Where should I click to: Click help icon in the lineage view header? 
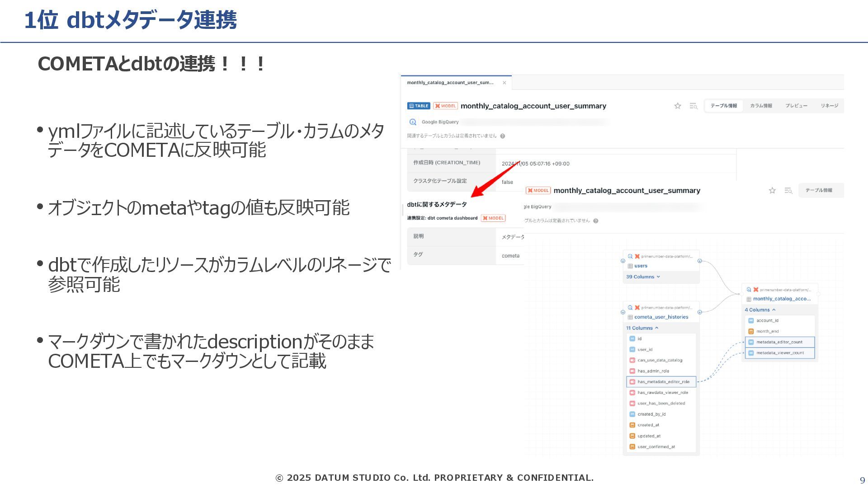point(596,221)
